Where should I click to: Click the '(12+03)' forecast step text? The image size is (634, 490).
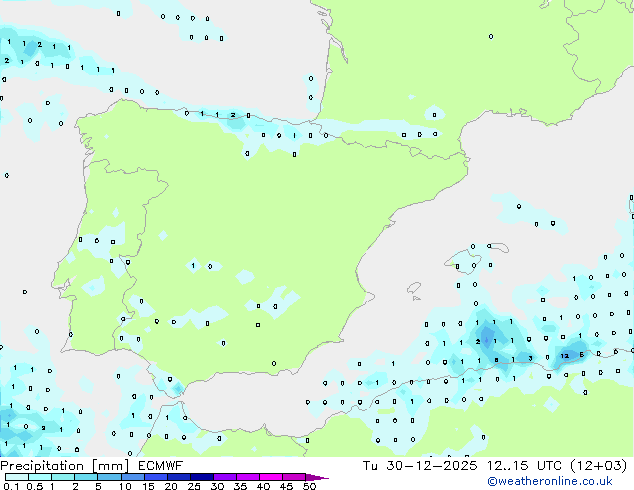(x=598, y=466)
